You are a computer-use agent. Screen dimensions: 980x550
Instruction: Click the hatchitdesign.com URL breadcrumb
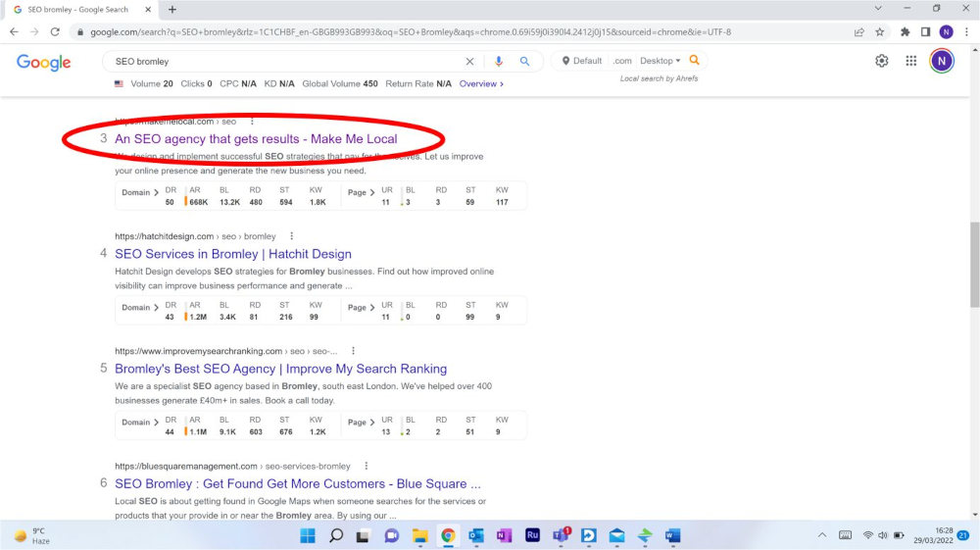(x=195, y=236)
